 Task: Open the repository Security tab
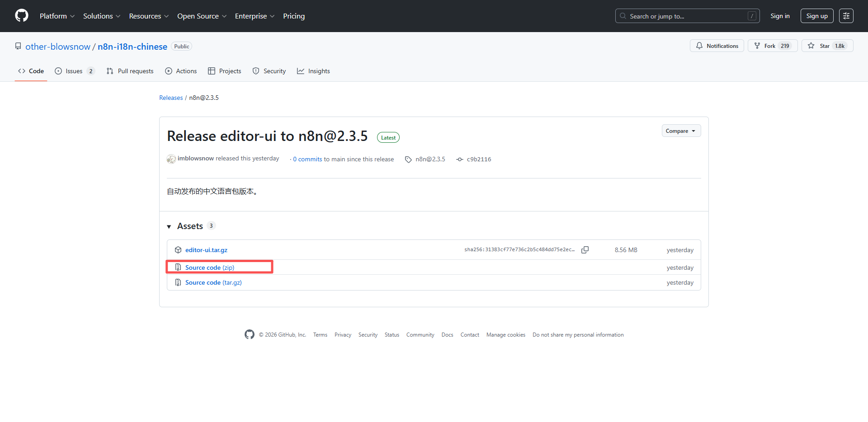269,71
